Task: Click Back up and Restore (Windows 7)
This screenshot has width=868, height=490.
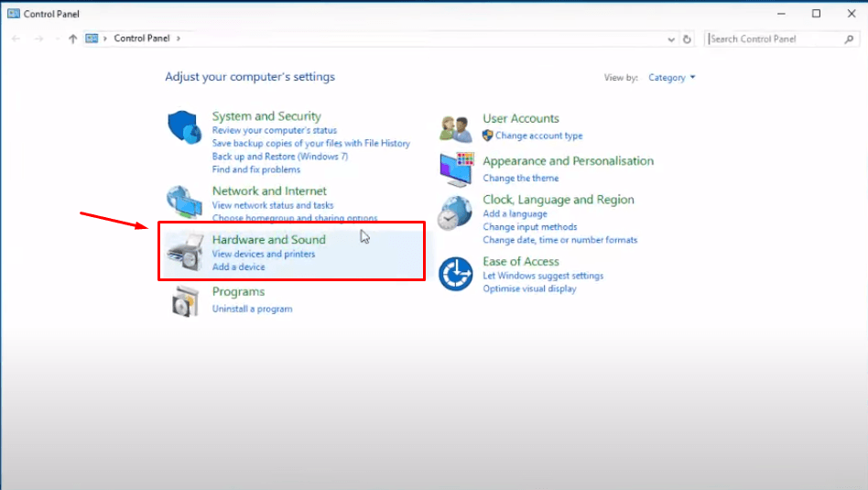Action: tap(280, 156)
